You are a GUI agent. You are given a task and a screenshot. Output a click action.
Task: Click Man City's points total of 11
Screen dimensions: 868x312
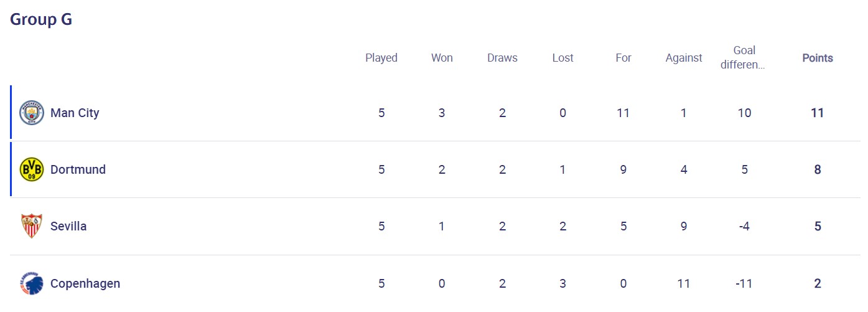pyautogui.click(x=818, y=113)
